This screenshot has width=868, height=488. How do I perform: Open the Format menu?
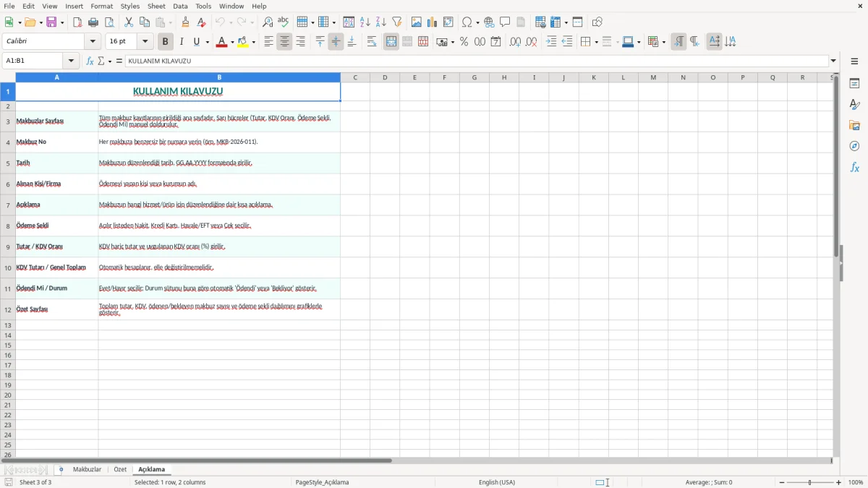pos(101,6)
